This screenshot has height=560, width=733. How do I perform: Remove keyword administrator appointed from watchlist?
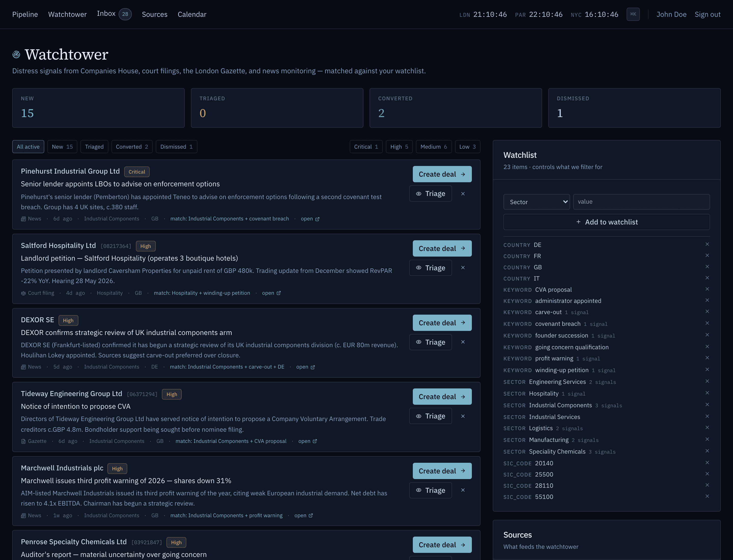pyautogui.click(x=707, y=300)
